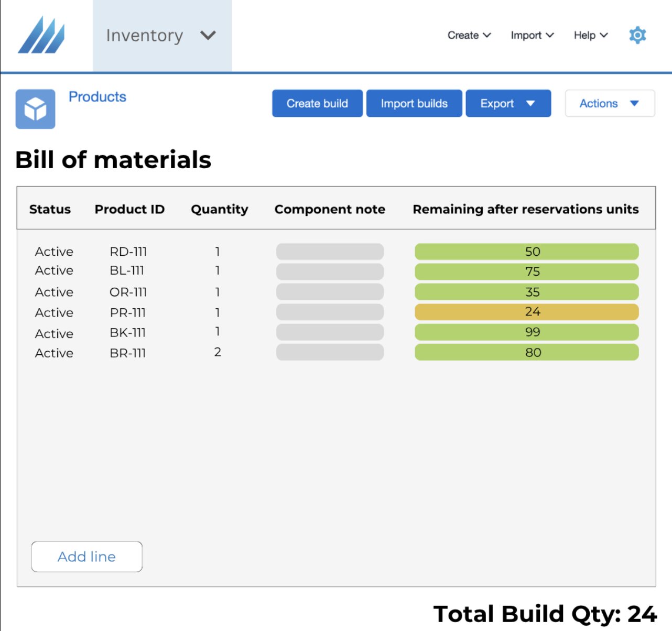Click the blue striped app logo
The image size is (672, 631).
[41, 35]
